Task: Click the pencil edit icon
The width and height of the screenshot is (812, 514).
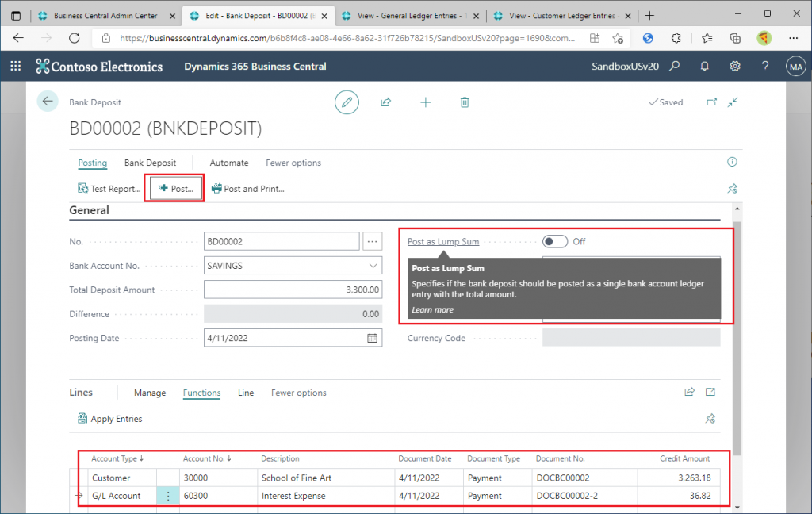Action: tap(347, 102)
